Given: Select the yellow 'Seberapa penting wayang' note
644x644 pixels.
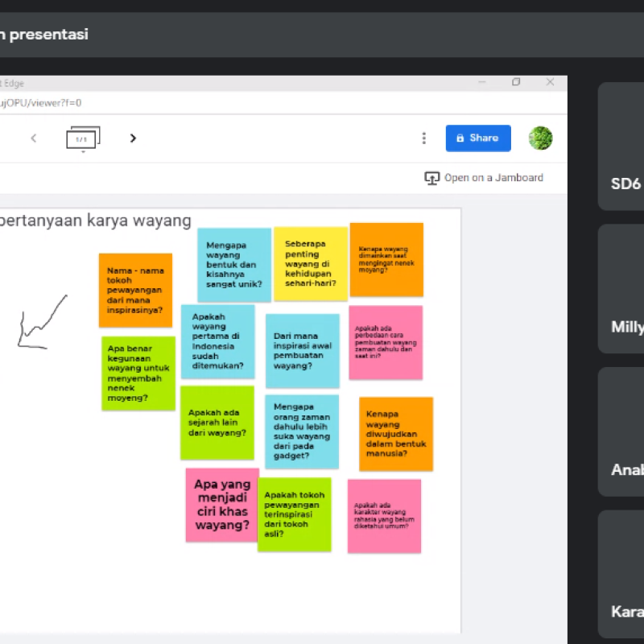Looking at the screenshot, I should coord(310,263).
